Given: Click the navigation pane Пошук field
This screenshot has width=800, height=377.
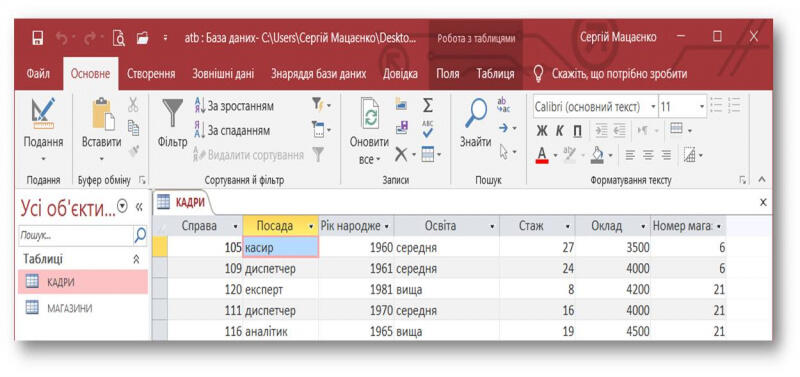Looking at the screenshot, I should point(76,236).
